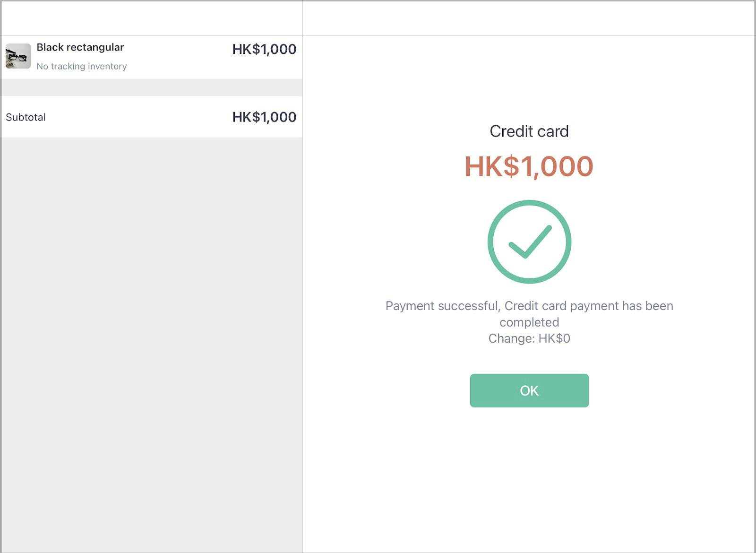Click the Payment successful message text
The width and height of the screenshot is (756, 553).
[x=529, y=314]
